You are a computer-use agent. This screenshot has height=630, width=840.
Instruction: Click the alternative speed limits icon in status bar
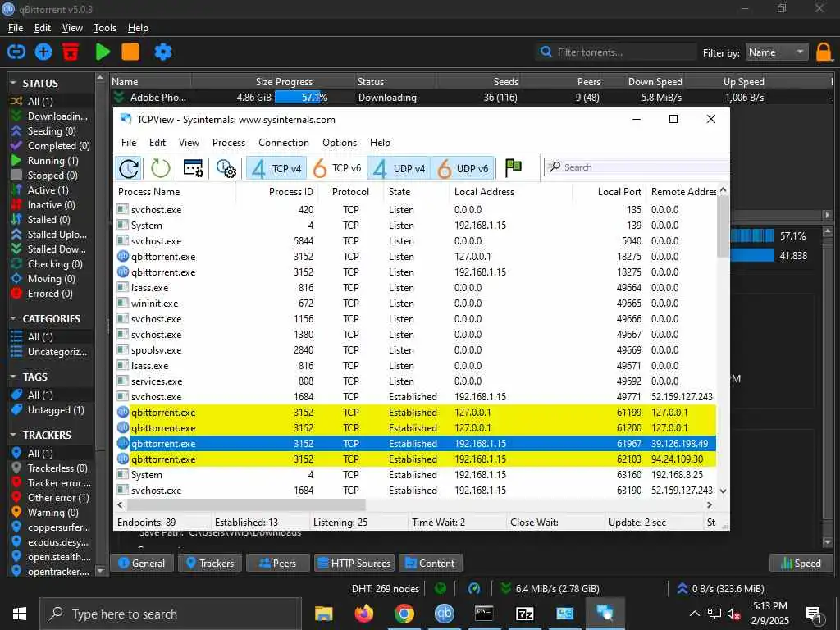[474, 588]
